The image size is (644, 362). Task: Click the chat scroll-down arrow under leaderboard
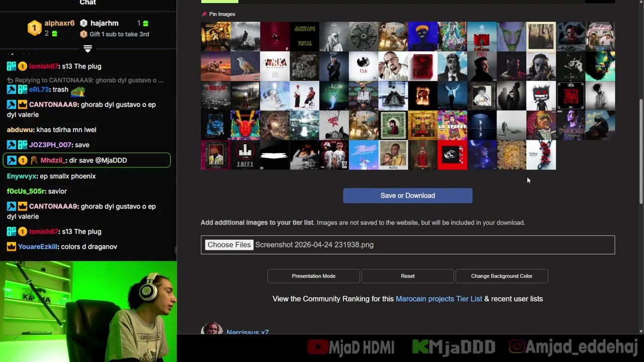(x=88, y=49)
